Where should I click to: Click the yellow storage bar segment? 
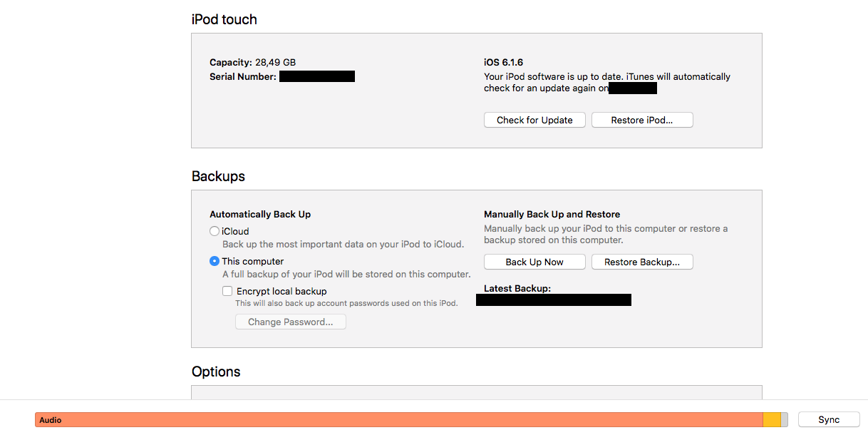[772, 420]
